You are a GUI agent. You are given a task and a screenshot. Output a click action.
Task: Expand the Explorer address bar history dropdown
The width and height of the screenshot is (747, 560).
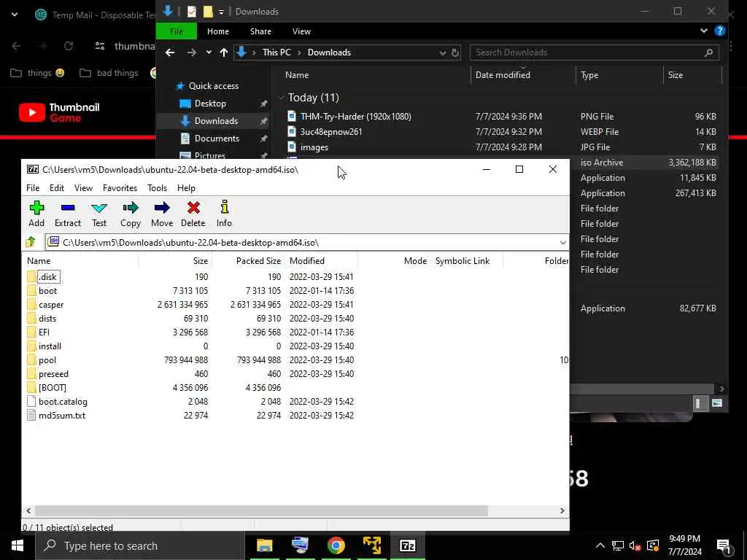click(443, 52)
